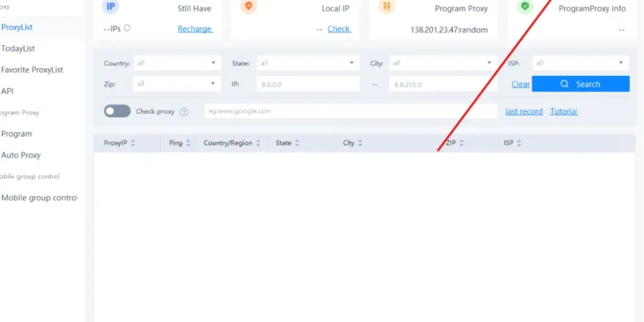Click the magnifier icon in Search button
644x322 pixels.
[565, 84]
